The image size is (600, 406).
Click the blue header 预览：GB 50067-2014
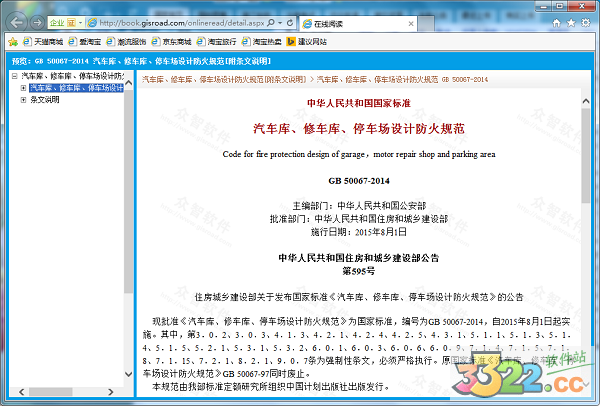click(141, 61)
